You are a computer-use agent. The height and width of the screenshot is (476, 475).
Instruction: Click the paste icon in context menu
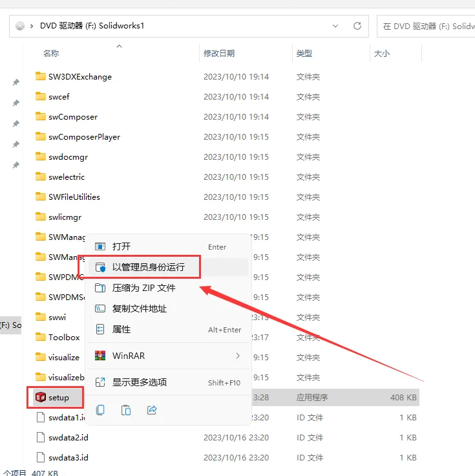coord(127,410)
